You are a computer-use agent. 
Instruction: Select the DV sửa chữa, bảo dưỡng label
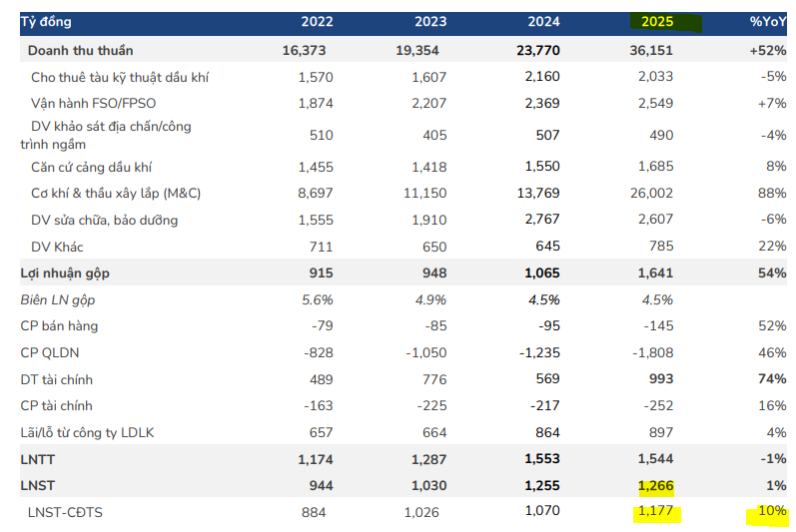pos(105,220)
